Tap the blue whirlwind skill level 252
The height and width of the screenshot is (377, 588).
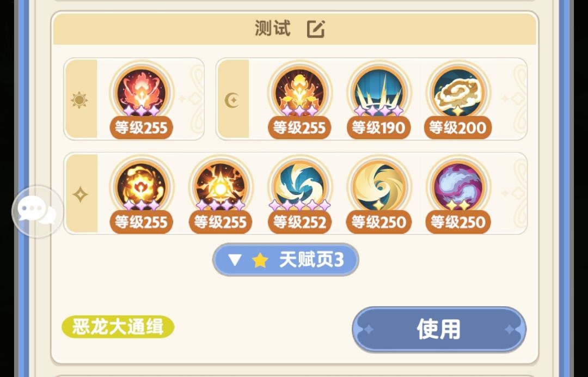coord(299,186)
